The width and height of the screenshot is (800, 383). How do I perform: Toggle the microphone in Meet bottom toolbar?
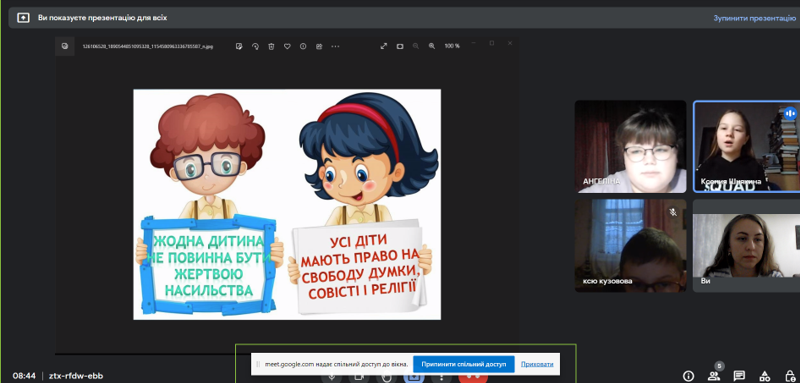click(x=332, y=378)
